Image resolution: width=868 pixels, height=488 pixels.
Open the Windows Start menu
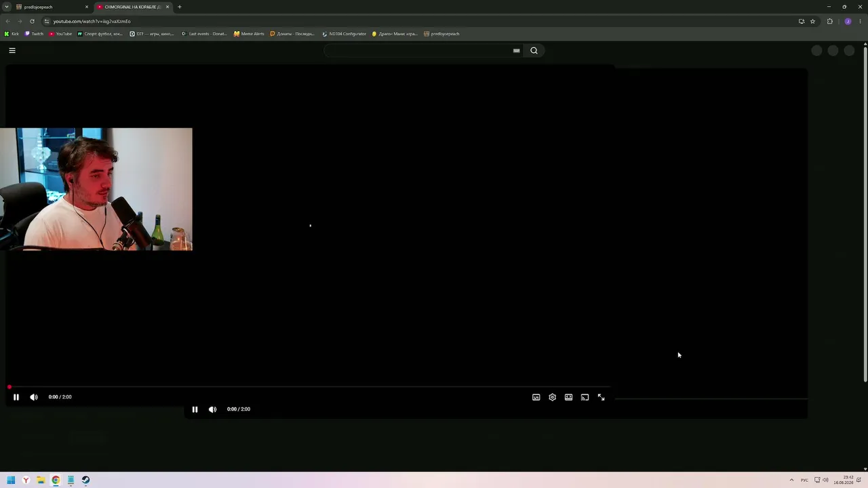pyautogui.click(x=11, y=480)
